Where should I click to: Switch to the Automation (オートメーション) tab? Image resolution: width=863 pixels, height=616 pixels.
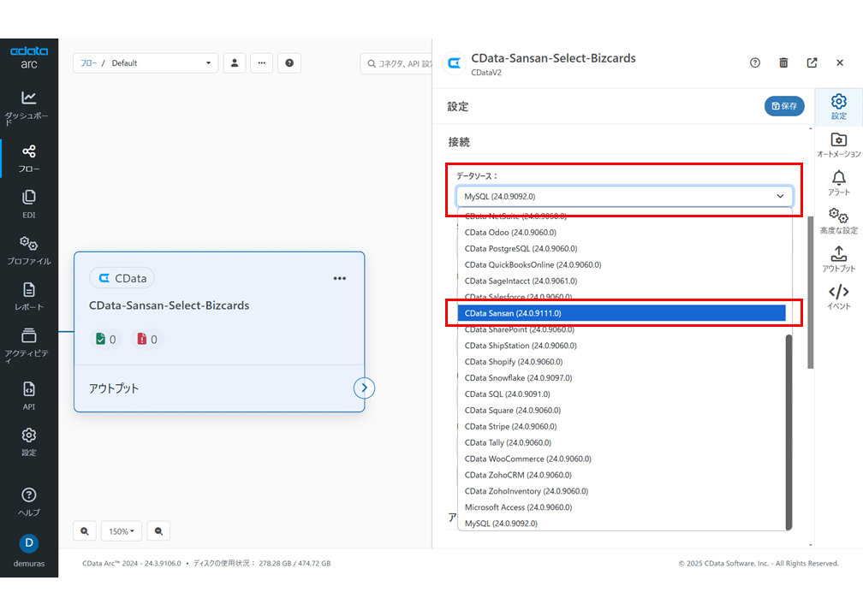[839, 145]
